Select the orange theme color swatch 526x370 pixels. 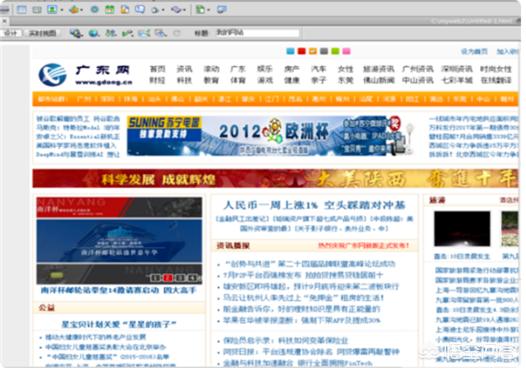point(313,51)
